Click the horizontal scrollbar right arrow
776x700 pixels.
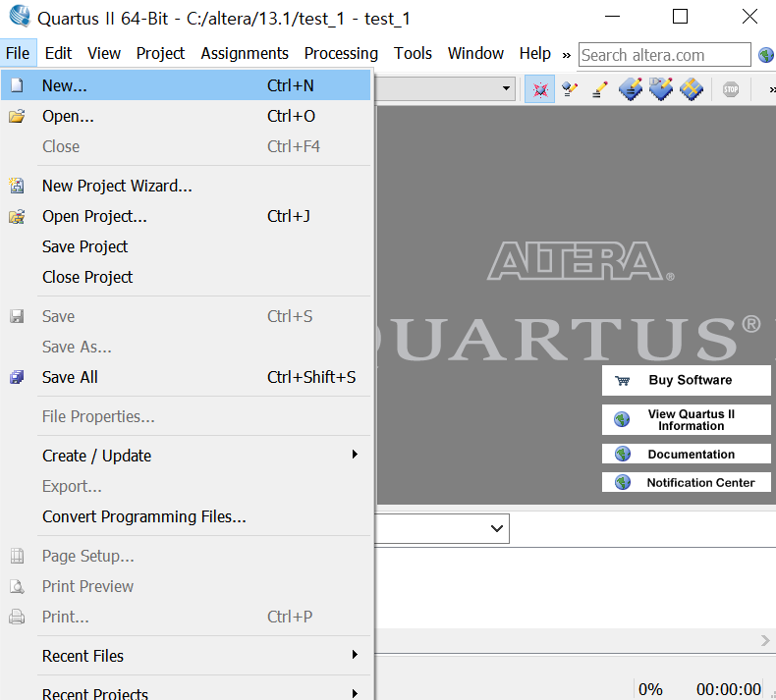coord(765,641)
